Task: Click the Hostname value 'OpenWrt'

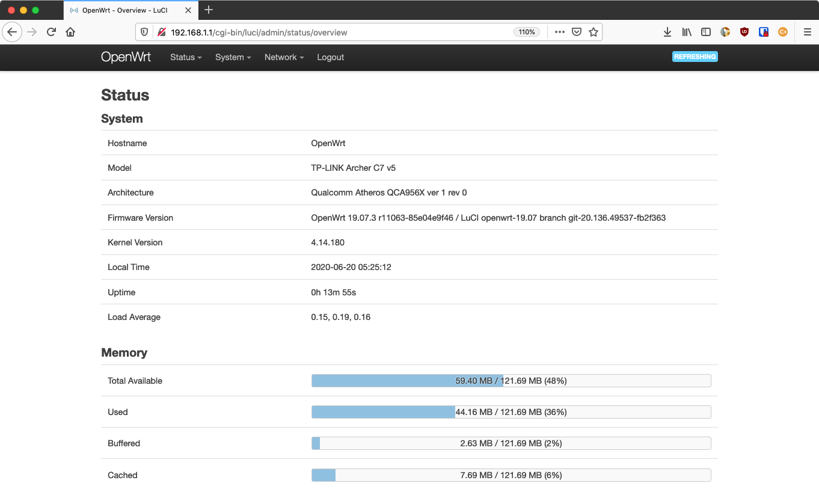Action: point(328,143)
